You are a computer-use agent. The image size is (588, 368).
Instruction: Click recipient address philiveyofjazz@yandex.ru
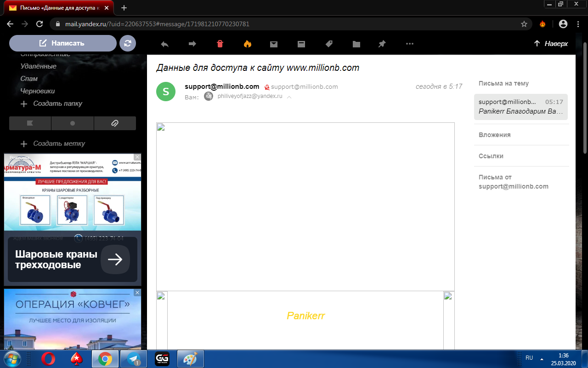tap(250, 96)
